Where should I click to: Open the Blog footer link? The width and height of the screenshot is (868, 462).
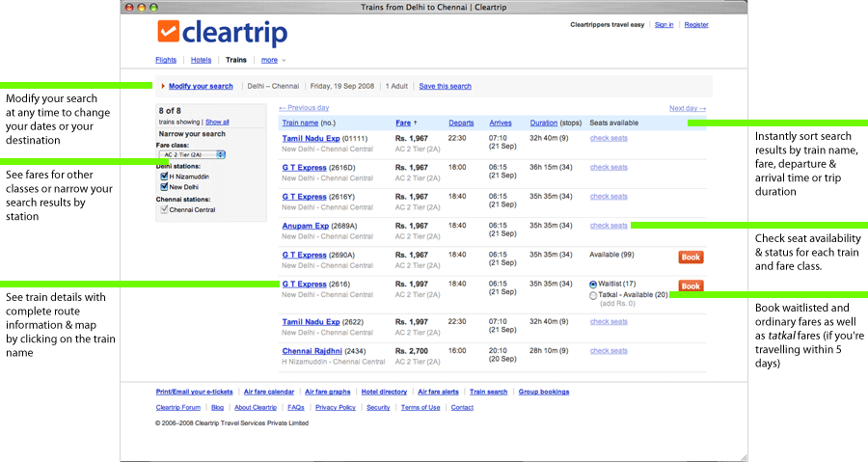coord(218,408)
